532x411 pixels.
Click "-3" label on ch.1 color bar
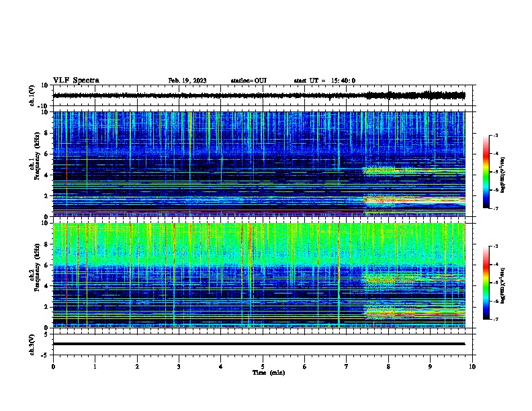click(496, 136)
